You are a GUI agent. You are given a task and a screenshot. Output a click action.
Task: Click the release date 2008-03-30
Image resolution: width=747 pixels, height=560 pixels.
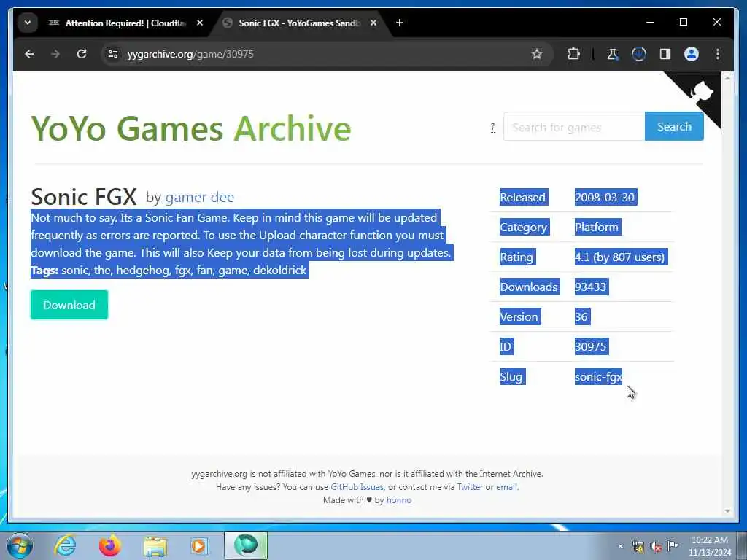(605, 197)
